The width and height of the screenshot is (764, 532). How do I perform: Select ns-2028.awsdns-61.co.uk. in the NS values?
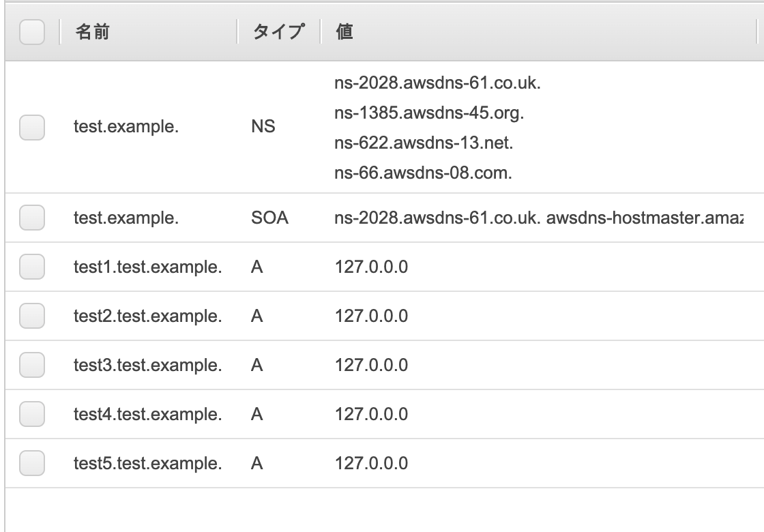pyautogui.click(x=437, y=83)
